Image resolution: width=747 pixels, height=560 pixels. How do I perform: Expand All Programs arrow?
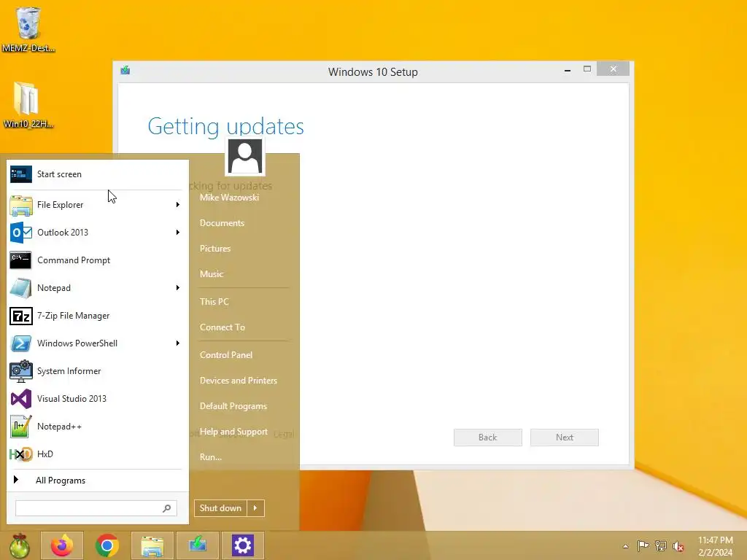[16, 480]
